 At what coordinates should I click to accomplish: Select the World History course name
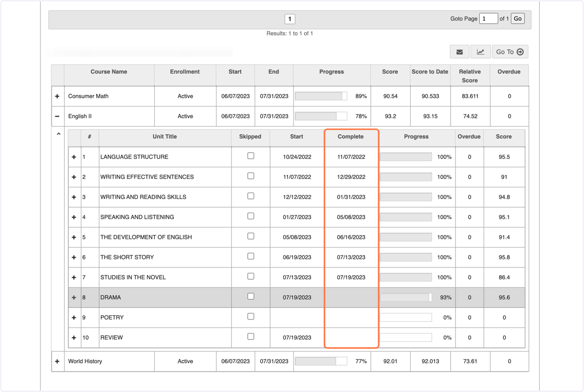[x=85, y=361]
